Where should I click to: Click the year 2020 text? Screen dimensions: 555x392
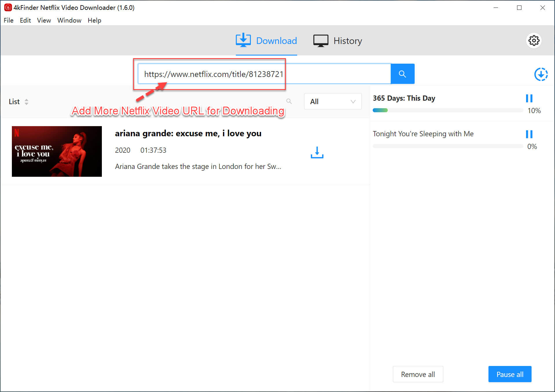tap(123, 150)
